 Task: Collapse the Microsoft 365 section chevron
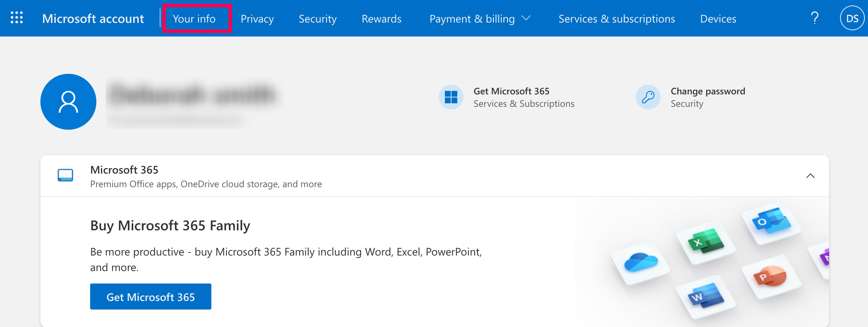coord(810,176)
